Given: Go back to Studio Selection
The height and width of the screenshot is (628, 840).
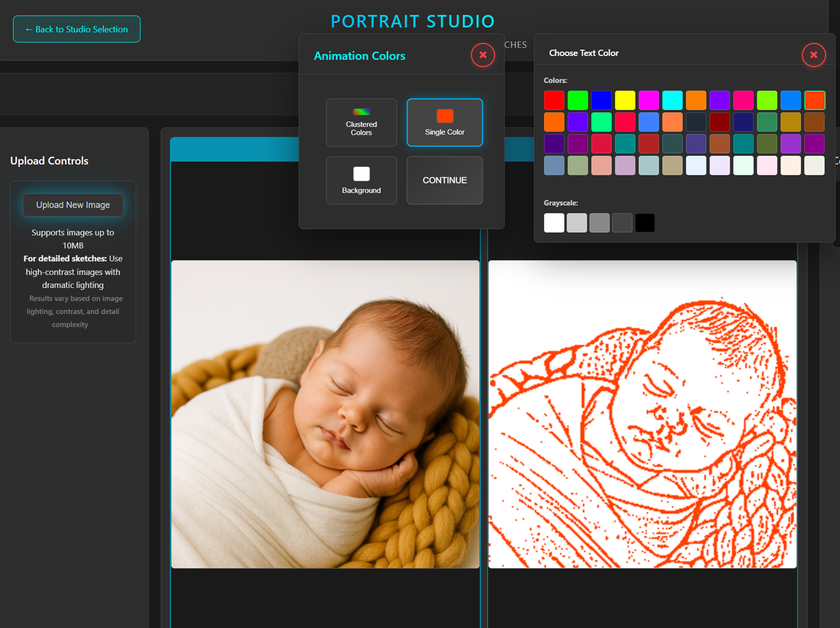Looking at the screenshot, I should (77, 29).
